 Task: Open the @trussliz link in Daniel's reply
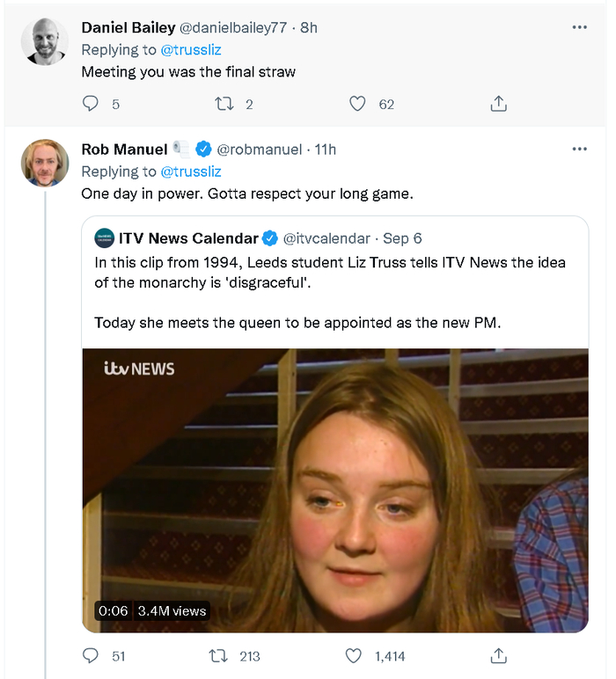191,49
